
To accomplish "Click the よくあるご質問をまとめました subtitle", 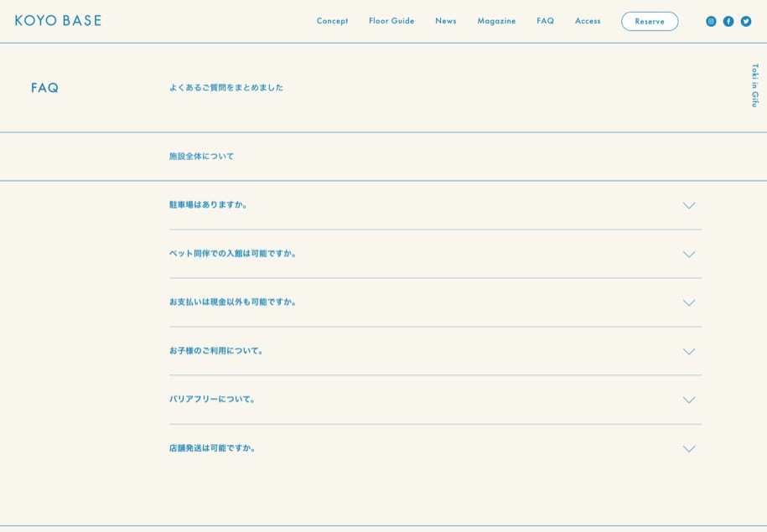I will (x=226, y=87).
